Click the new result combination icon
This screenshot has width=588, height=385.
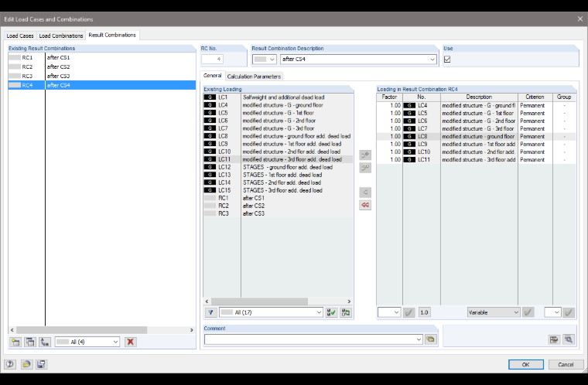15,342
